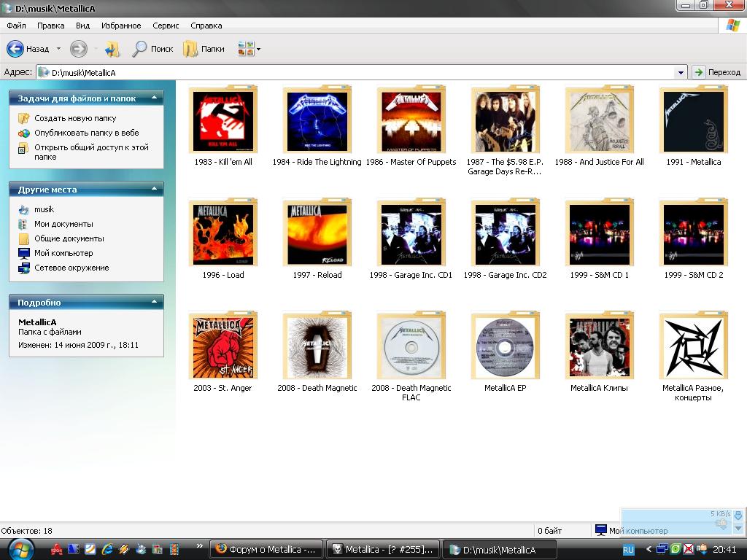The image size is (747, 560).
Task: Open the Search (Поиск) pane
Action: click(152, 49)
